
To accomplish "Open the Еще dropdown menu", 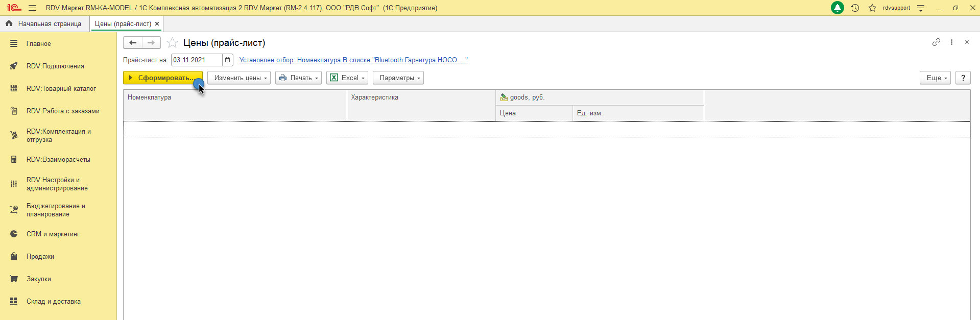I will point(935,78).
